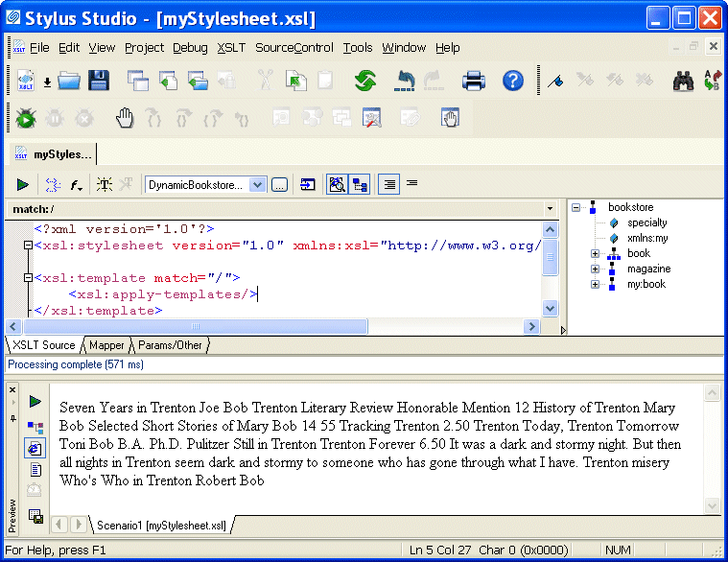Open a file with the folder icon

click(x=68, y=82)
